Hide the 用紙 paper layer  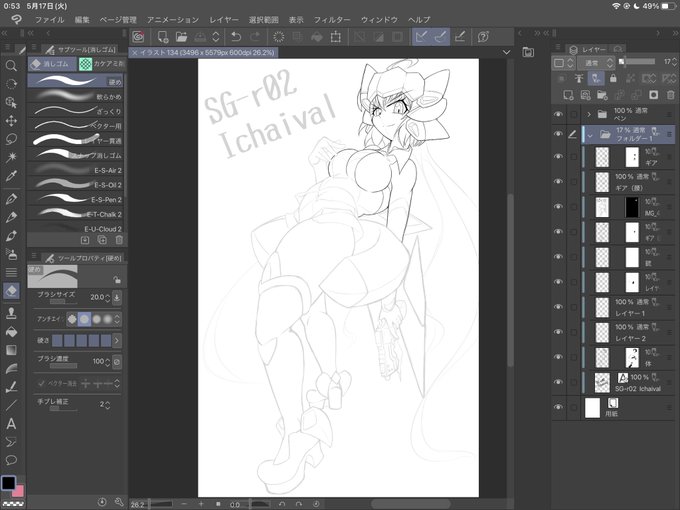558,407
